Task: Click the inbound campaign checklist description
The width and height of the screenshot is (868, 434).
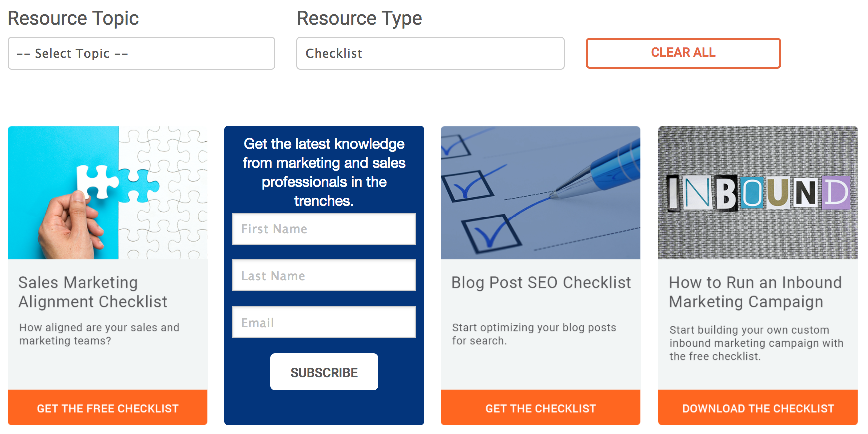Action: pos(756,343)
